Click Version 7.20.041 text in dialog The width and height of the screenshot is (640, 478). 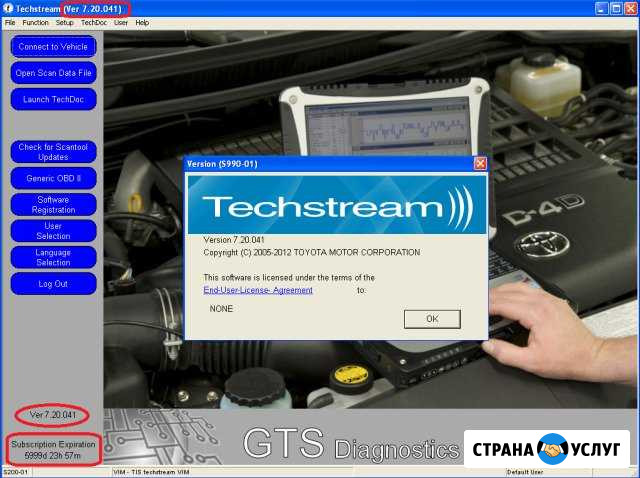234,240
